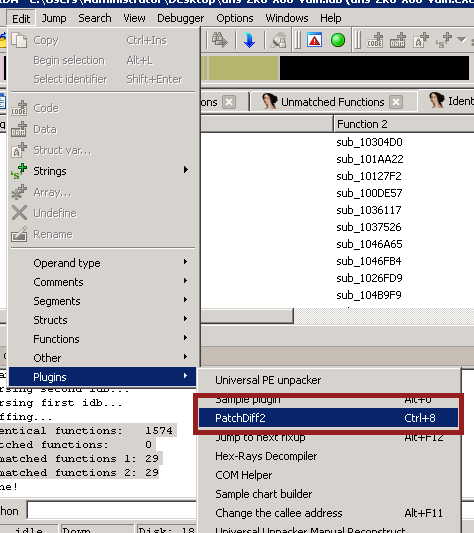
Task: Expand the Other submenu
Action: tap(102, 358)
